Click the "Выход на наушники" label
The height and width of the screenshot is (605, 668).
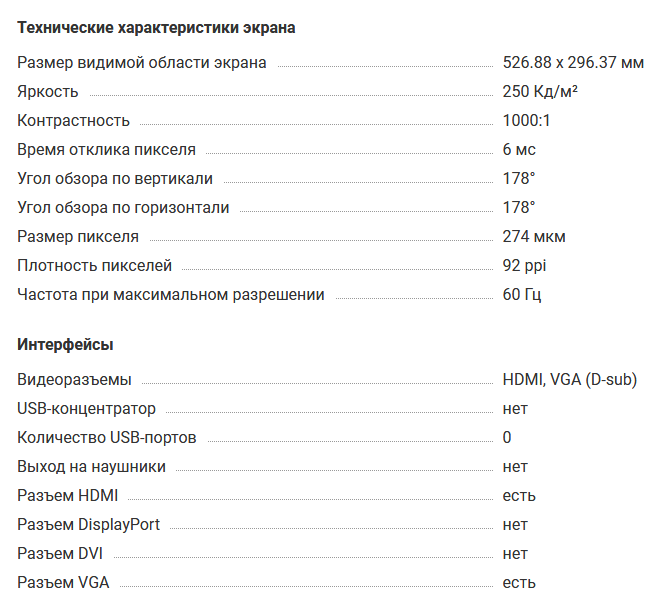(x=92, y=467)
